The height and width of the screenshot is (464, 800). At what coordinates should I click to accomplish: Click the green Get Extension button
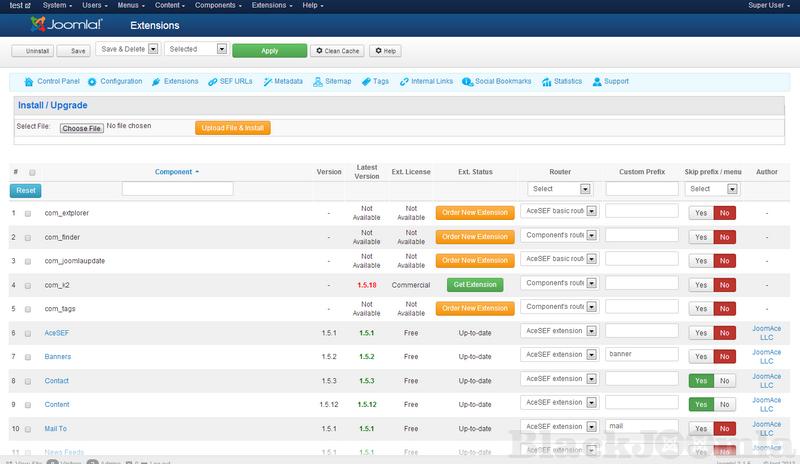point(475,285)
